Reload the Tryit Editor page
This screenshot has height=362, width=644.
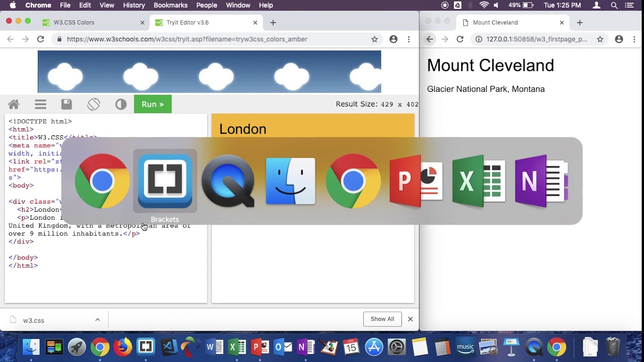click(x=41, y=39)
